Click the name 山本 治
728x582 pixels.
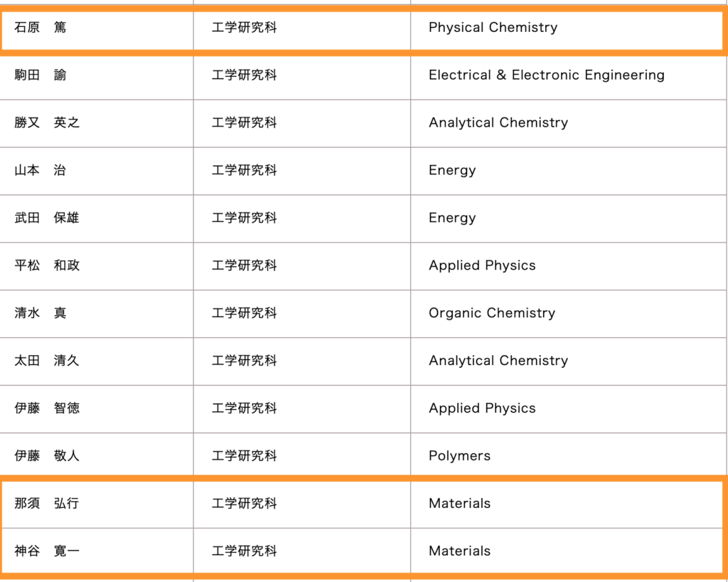41,171
